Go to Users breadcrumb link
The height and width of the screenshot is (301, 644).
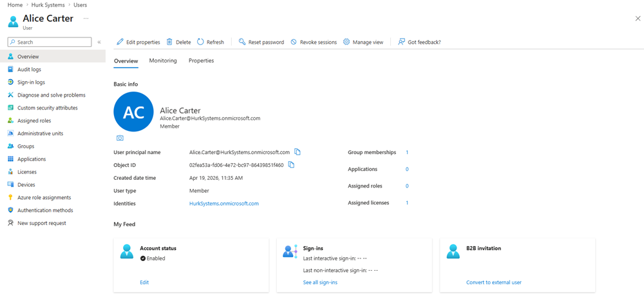(x=80, y=5)
